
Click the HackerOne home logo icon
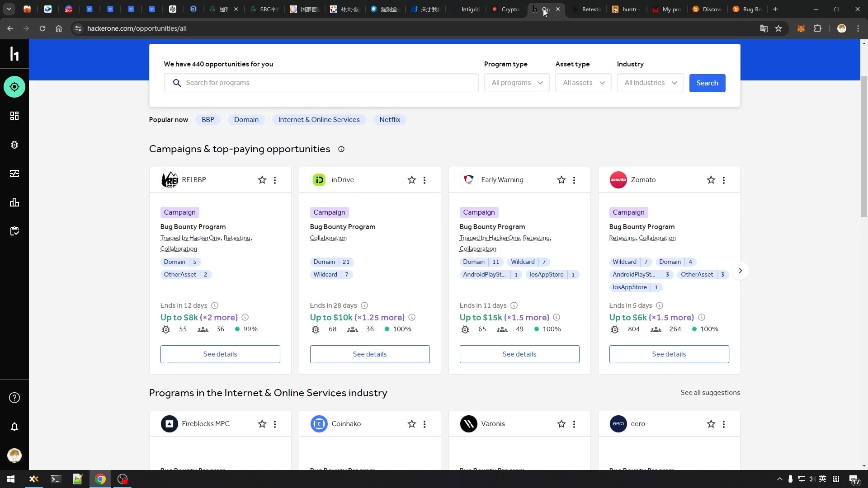[14, 54]
